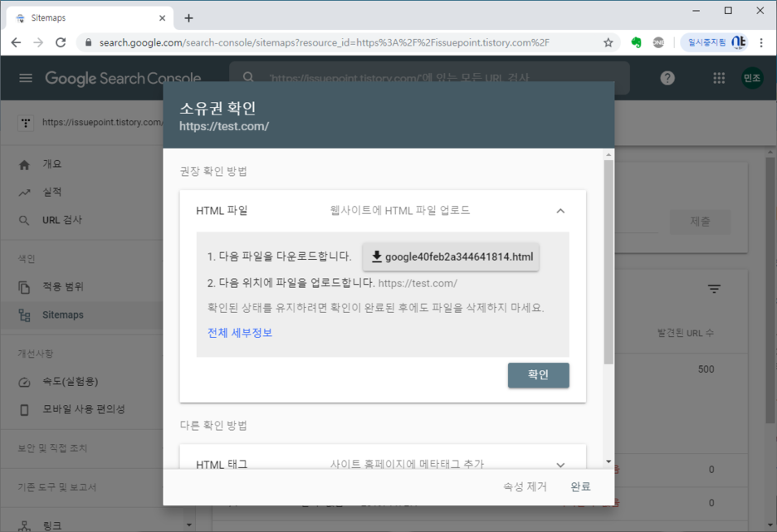The width and height of the screenshot is (777, 532).
Task: Click the dialog scrollbar down arrow
Action: 608,461
